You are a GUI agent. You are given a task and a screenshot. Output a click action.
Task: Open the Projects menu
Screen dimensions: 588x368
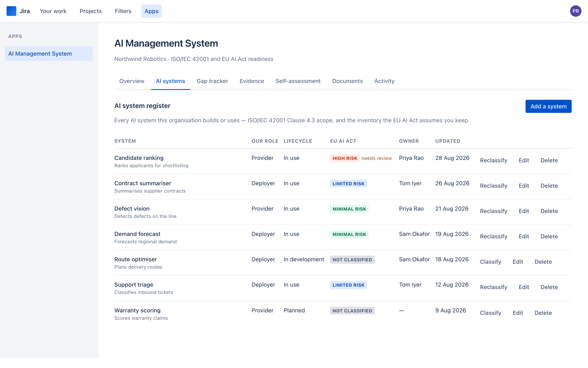coord(91,11)
